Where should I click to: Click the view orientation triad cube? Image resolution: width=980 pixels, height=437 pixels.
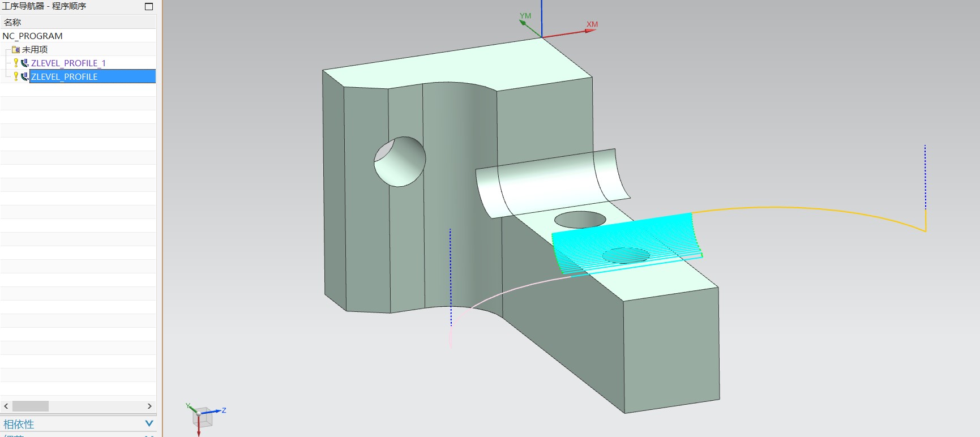click(202, 417)
